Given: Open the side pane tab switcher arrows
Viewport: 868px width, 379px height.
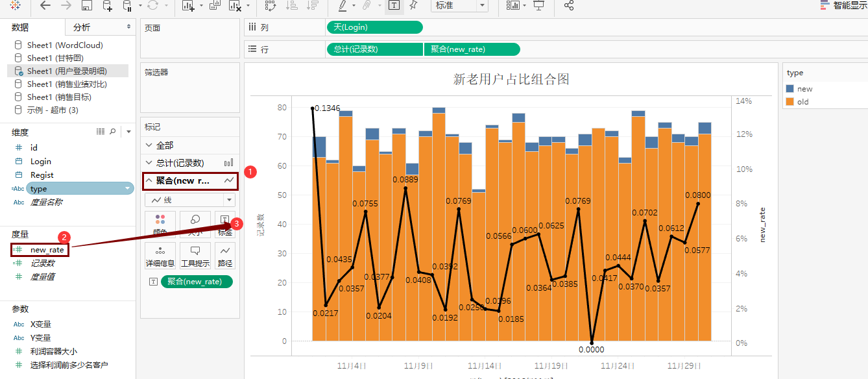Looking at the screenshot, I should pos(128,27).
